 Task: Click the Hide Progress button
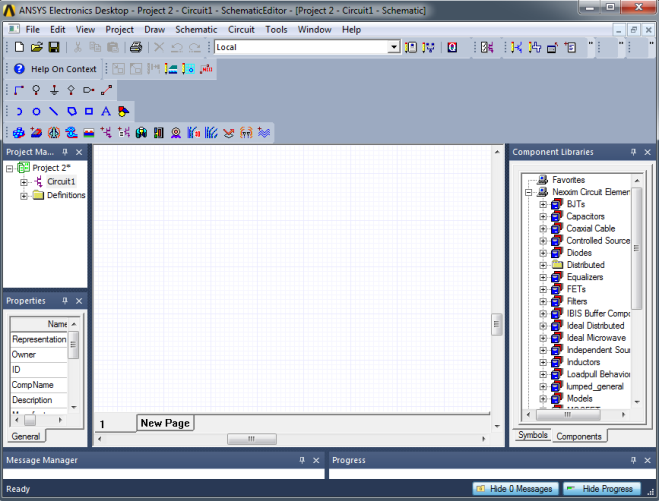pos(599,489)
